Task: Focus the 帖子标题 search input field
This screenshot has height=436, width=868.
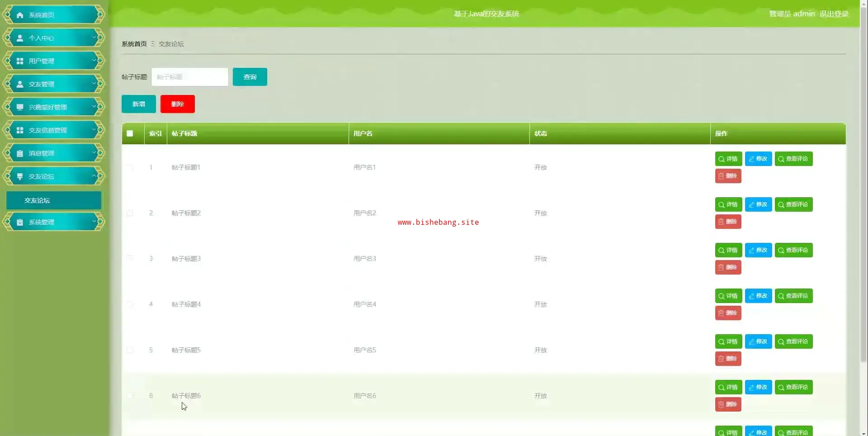Action: tap(190, 77)
